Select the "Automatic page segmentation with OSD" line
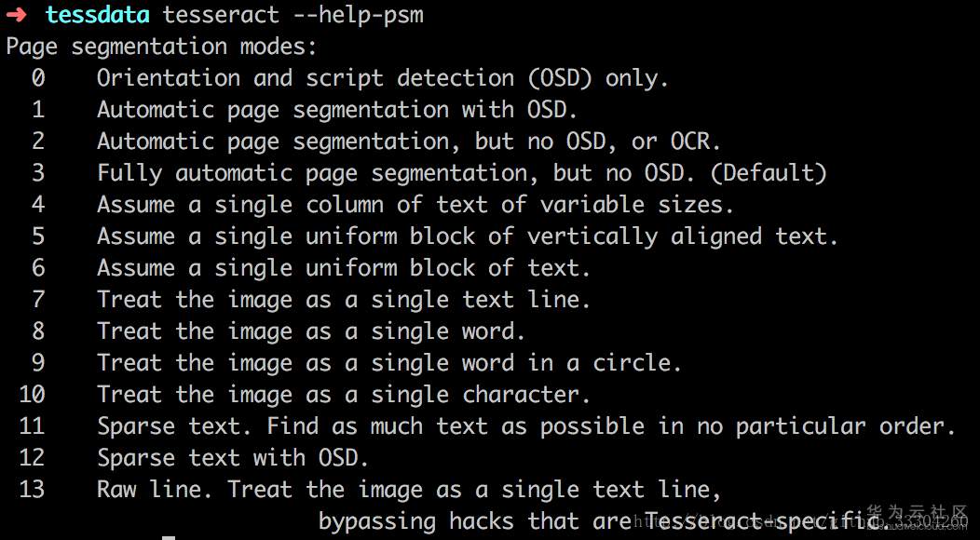The image size is (980, 540). 337,110
